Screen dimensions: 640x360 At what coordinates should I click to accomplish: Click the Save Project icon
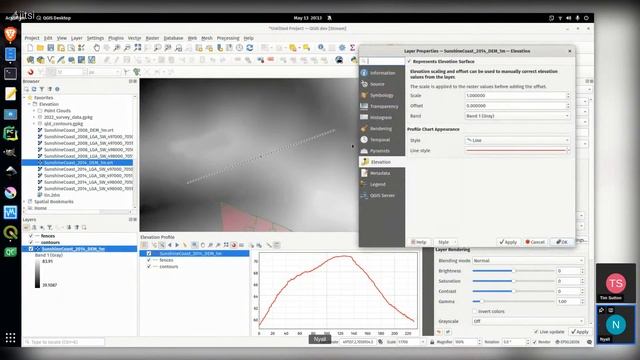click(51, 48)
